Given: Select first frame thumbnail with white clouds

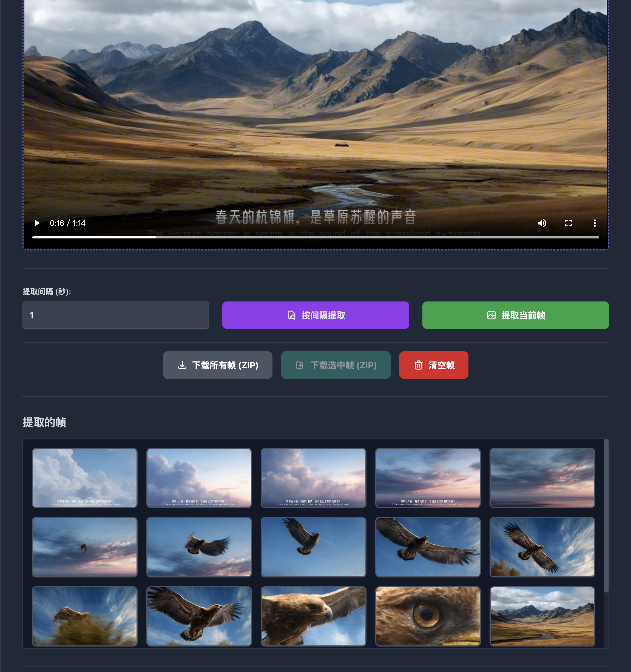Looking at the screenshot, I should [84, 478].
